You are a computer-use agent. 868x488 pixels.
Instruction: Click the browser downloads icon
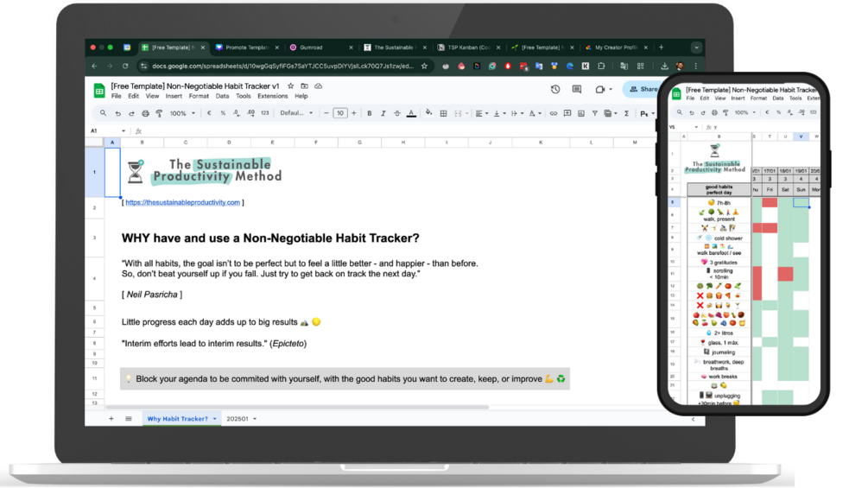click(x=664, y=66)
